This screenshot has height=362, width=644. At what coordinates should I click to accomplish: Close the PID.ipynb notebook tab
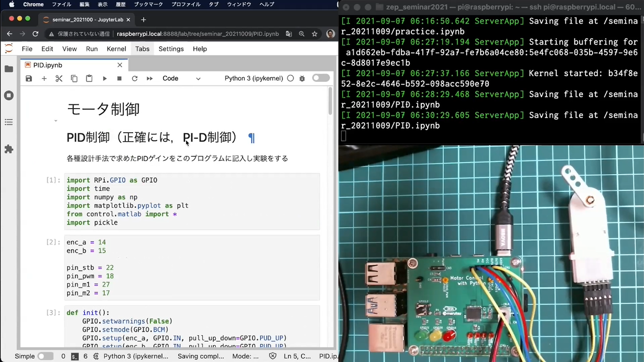coord(120,65)
